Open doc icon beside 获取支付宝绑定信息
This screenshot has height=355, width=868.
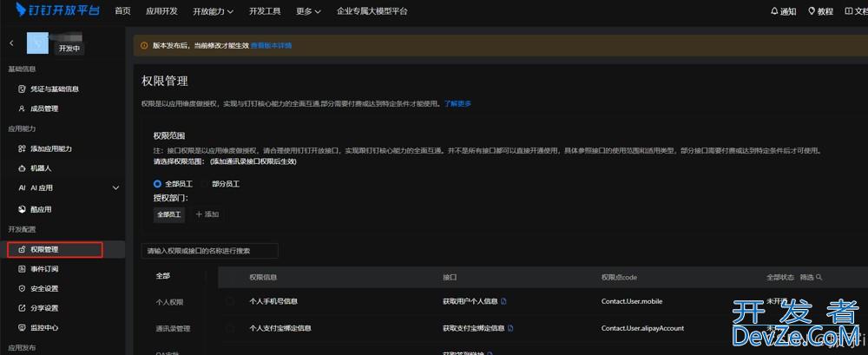point(510,328)
